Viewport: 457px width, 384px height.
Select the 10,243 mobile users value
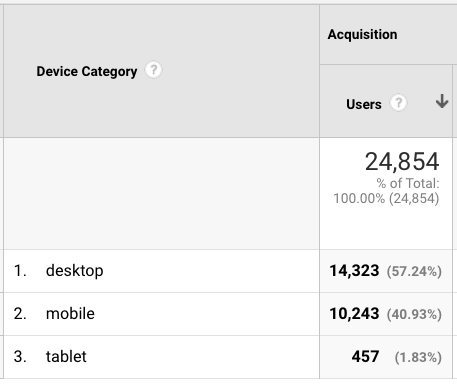coord(354,314)
